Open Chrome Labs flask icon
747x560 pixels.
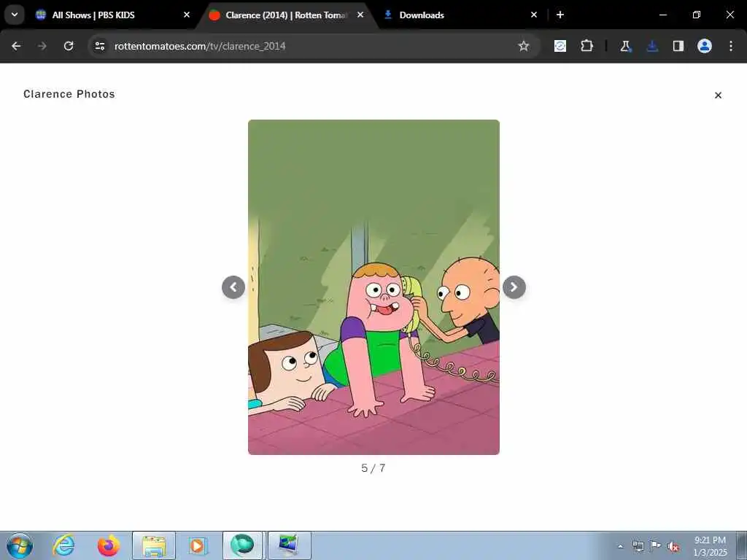(625, 46)
